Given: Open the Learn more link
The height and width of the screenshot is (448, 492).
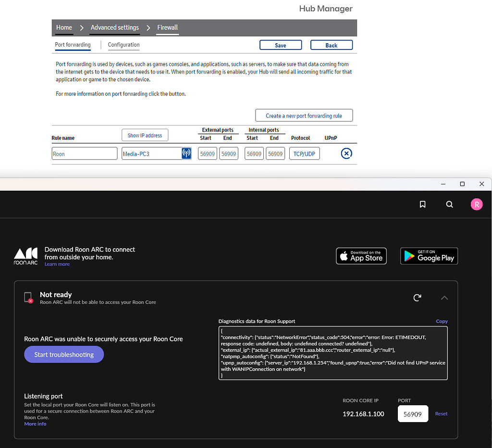Looking at the screenshot, I should 57,264.
